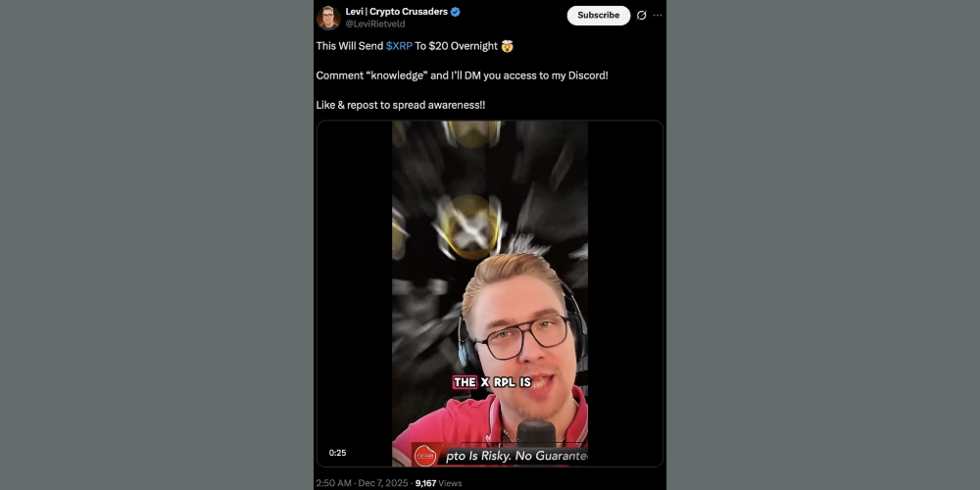Open the $XRP cashtag link

[399, 46]
